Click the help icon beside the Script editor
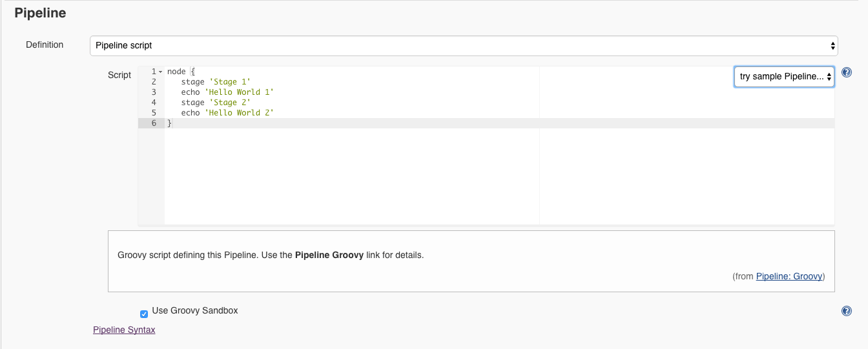Screen dimensions: 868x349 point(847,73)
